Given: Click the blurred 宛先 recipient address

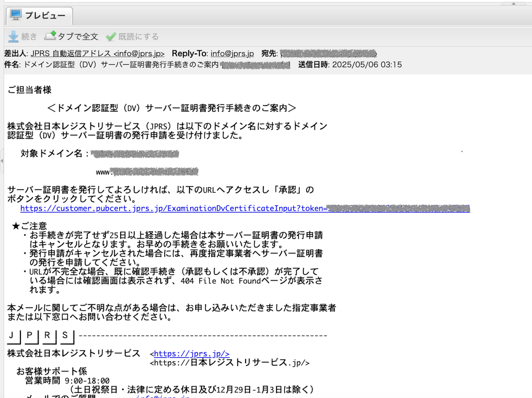Looking at the screenshot, I should [x=328, y=53].
